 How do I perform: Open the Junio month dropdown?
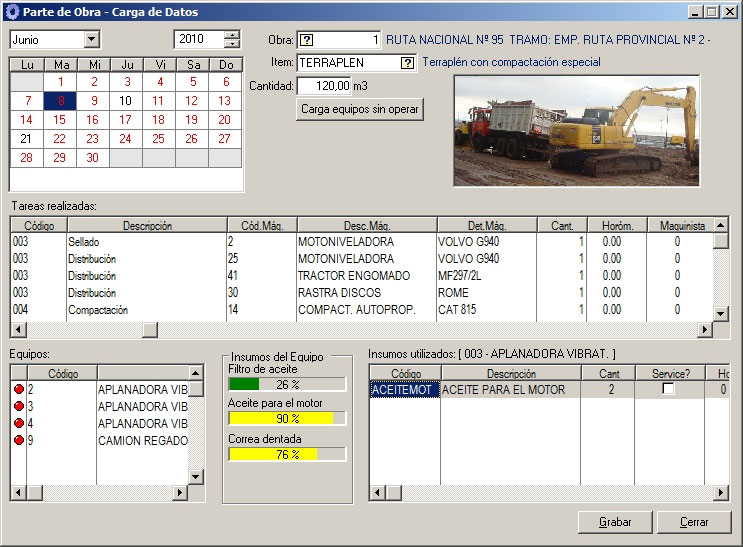(x=92, y=39)
